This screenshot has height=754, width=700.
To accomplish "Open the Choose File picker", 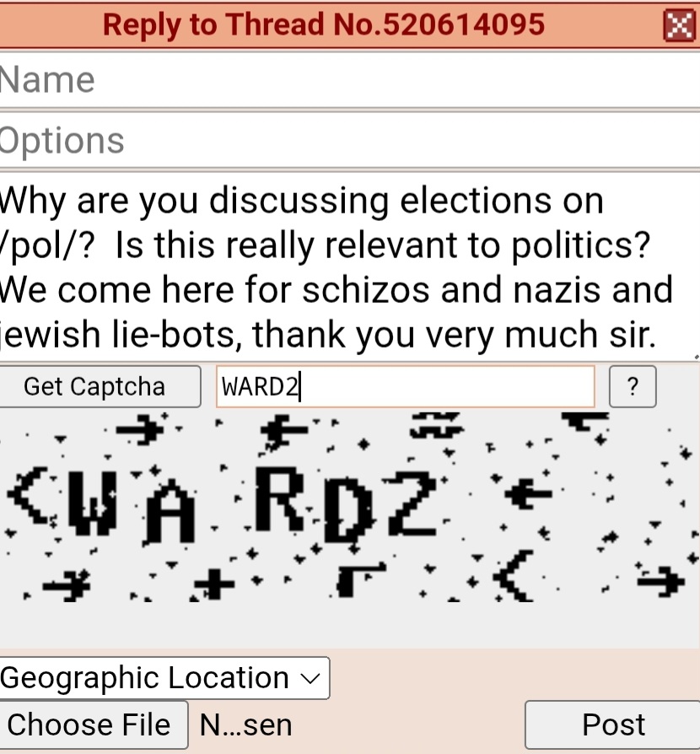I will coord(93,724).
